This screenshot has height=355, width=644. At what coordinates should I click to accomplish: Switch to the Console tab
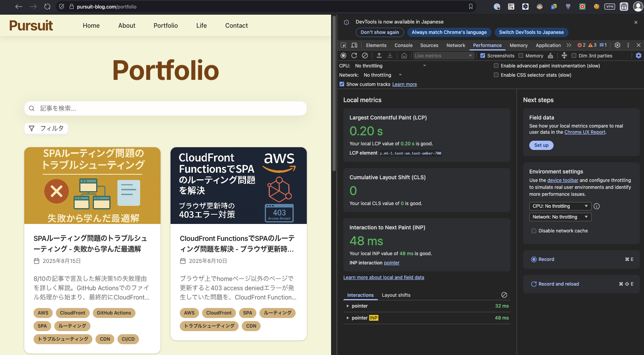403,45
